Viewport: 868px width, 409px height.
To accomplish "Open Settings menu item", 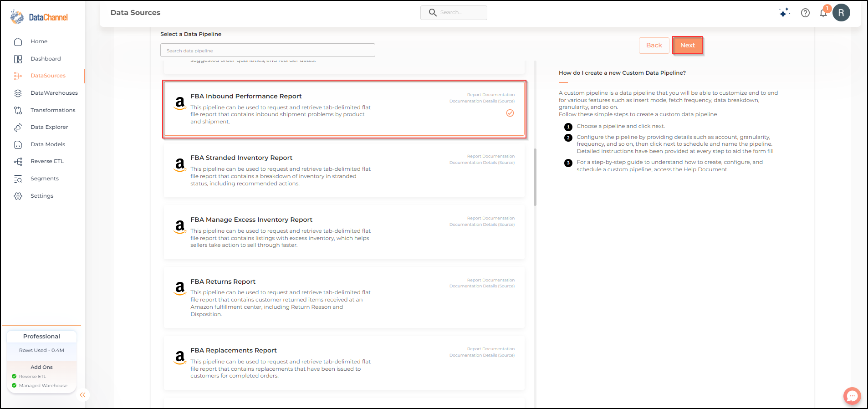I will (x=42, y=196).
